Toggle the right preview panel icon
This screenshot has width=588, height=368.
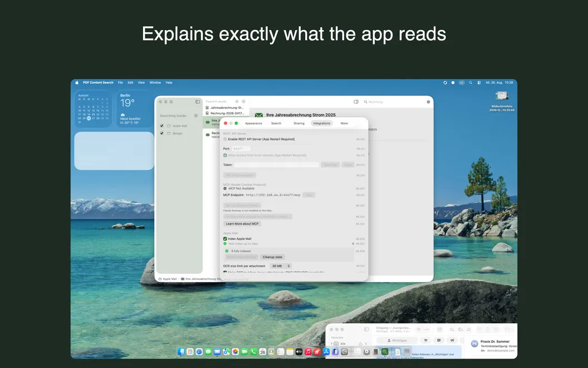point(356,102)
